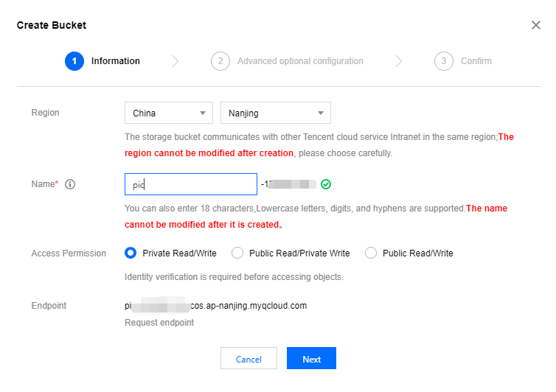Click the step 2 circle icon
The width and height of the screenshot is (556, 392).
220,61
